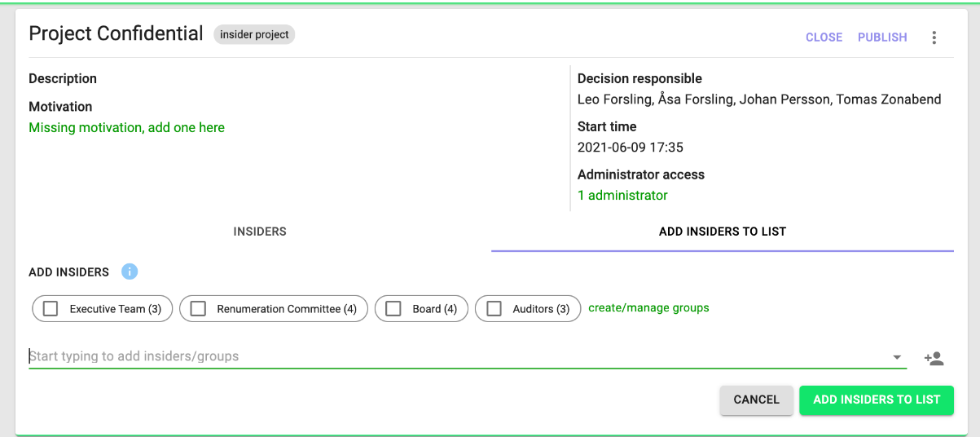Open the 1 administrator link
This screenshot has width=980, height=437.
pos(622,196)
